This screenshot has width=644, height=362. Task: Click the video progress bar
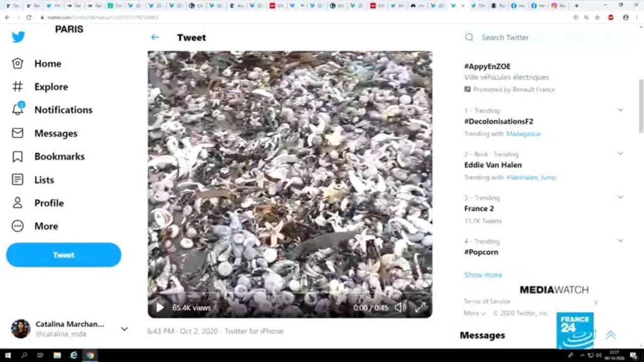pos(289,295)
